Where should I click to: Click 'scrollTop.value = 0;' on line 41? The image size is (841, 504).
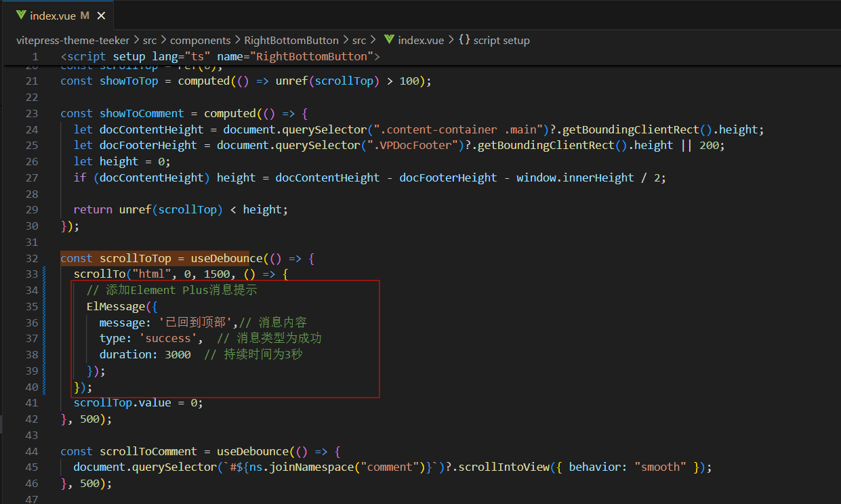click(138, 402)
